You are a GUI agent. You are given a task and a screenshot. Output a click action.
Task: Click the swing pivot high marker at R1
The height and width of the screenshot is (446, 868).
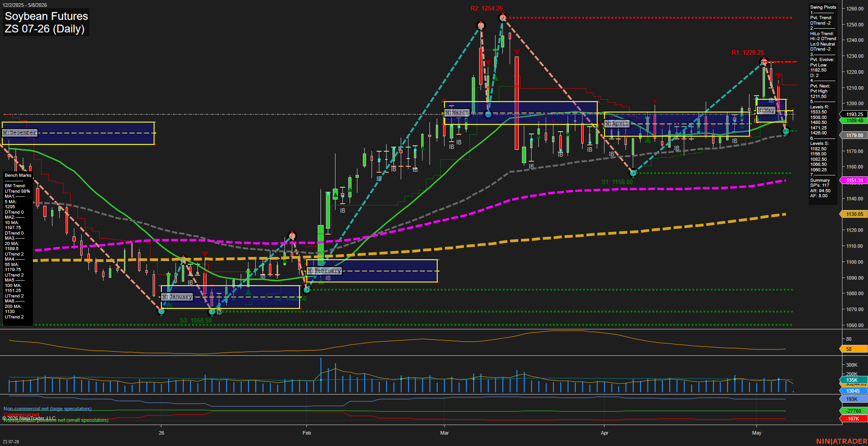pyautogui.click(x=764, y=62)
